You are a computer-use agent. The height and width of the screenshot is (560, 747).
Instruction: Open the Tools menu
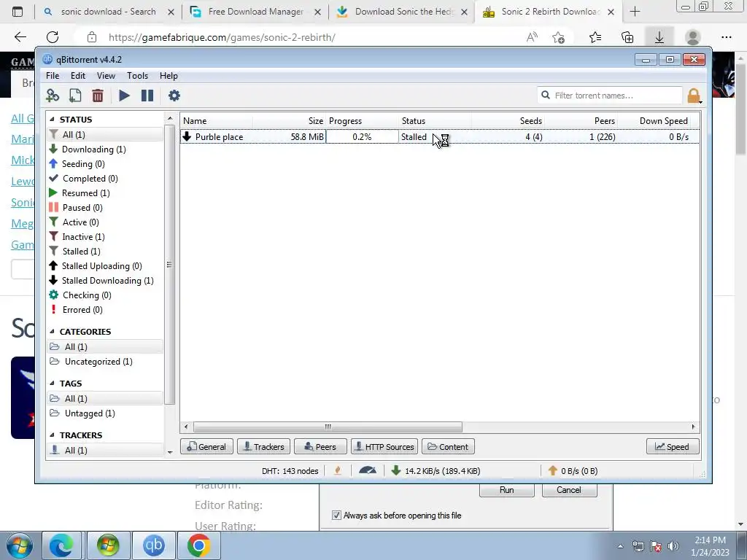coord(137,76)
